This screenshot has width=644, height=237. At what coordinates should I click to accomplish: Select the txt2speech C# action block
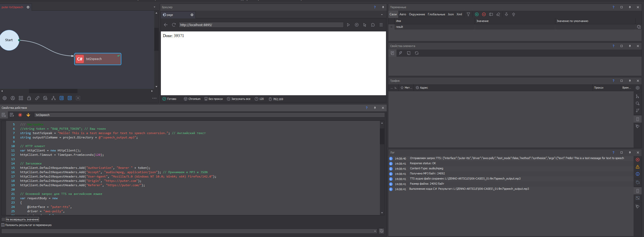(98, 59)
